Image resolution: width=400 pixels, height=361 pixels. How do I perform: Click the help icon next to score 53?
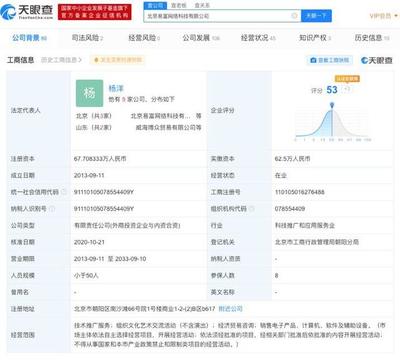point(346,89)
